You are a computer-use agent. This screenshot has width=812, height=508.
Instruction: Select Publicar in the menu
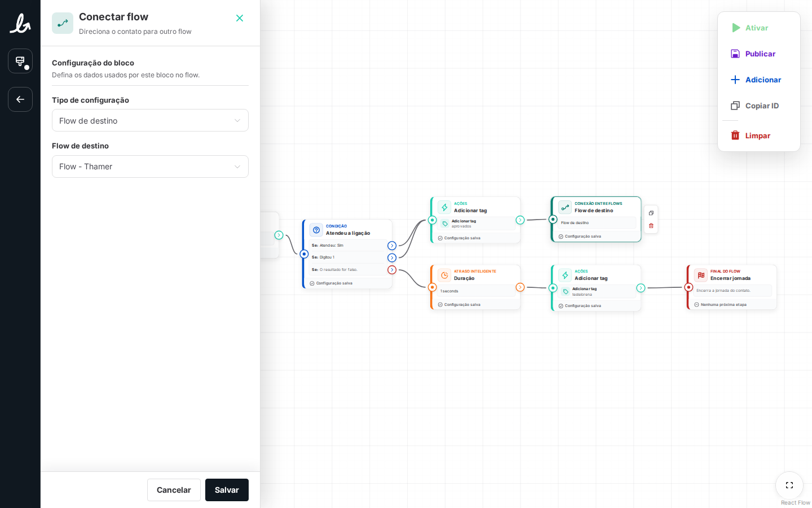point(759,54)
